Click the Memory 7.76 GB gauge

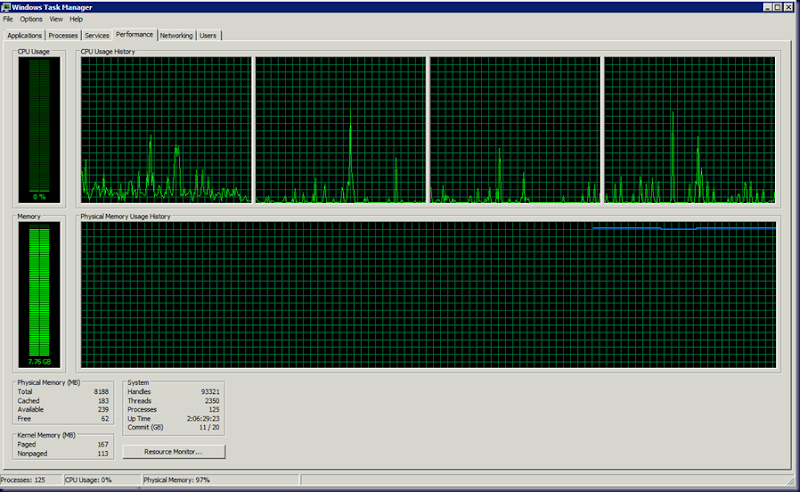[39, 294]
